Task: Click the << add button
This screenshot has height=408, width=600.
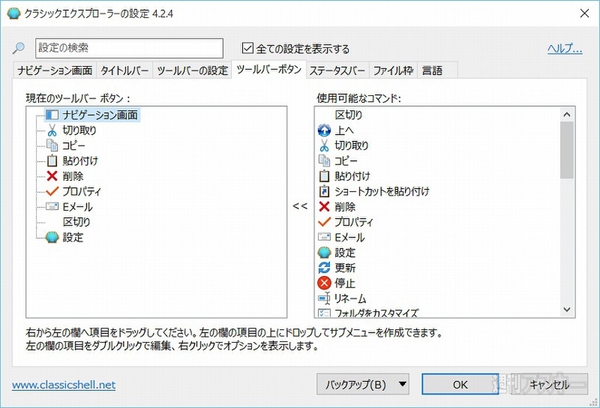Action: point(300,206)
